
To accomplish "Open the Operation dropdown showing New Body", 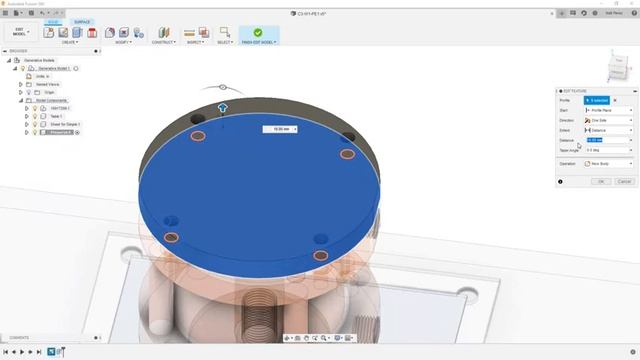I will tap(608, 164).
